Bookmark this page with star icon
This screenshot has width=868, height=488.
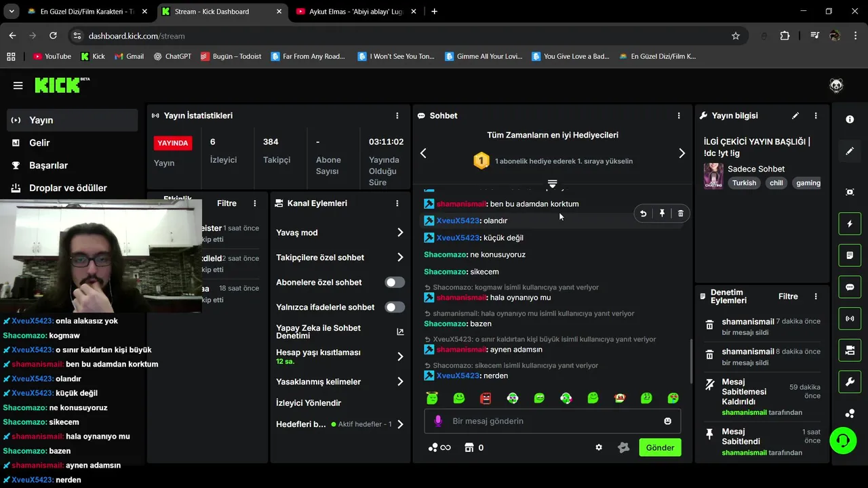pyautogui.click(x=736, y=36)
